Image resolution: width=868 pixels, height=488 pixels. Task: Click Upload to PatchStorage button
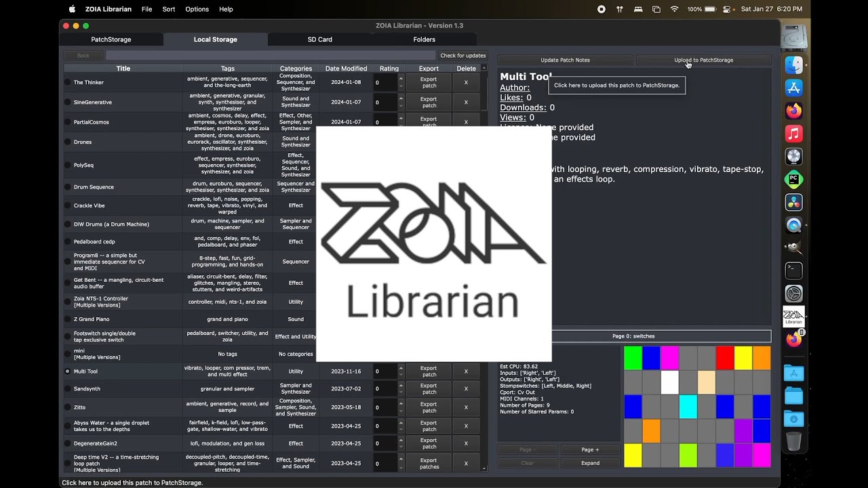[703, 60]
